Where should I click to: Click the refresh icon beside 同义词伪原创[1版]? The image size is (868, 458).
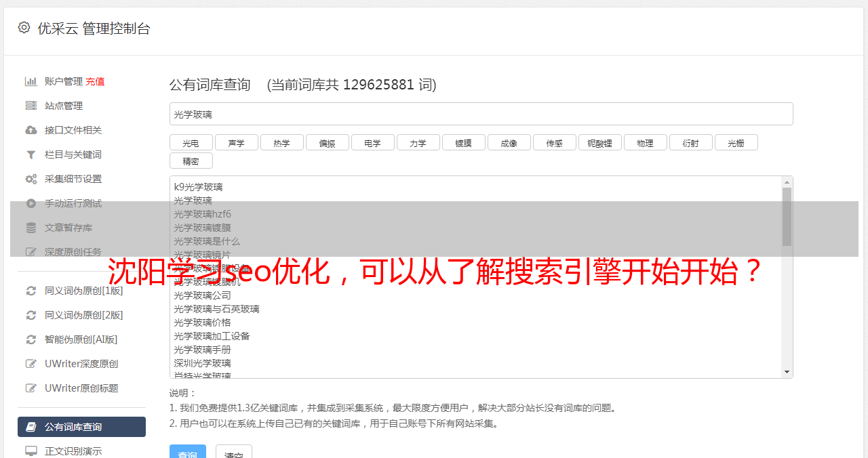pos(31,291)
